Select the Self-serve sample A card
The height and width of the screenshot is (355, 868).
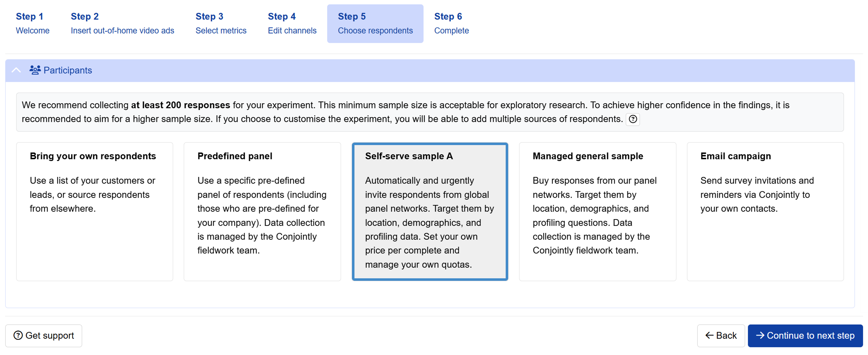(x=430, y=211)
